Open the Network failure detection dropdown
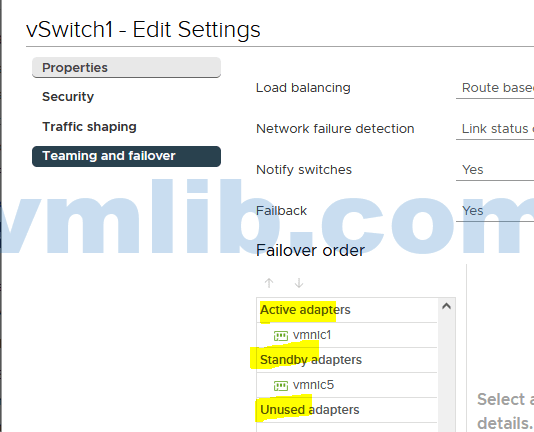 (x=495, y=129)
